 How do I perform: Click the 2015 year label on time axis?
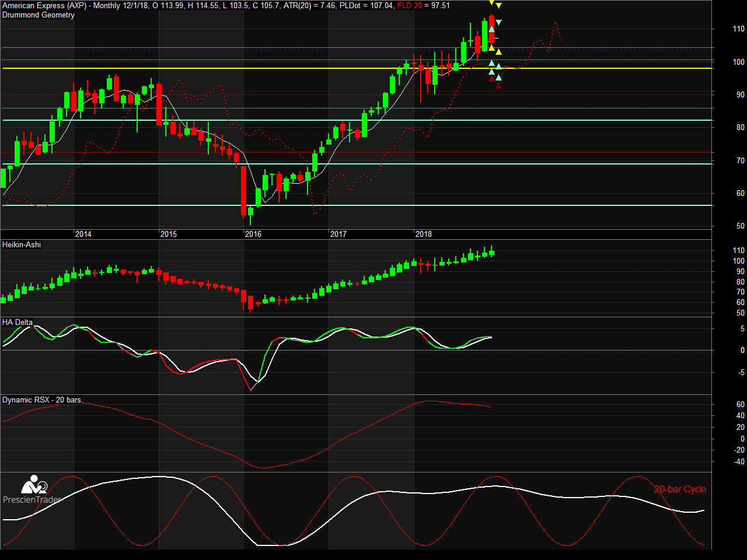(x=169, y=234)
